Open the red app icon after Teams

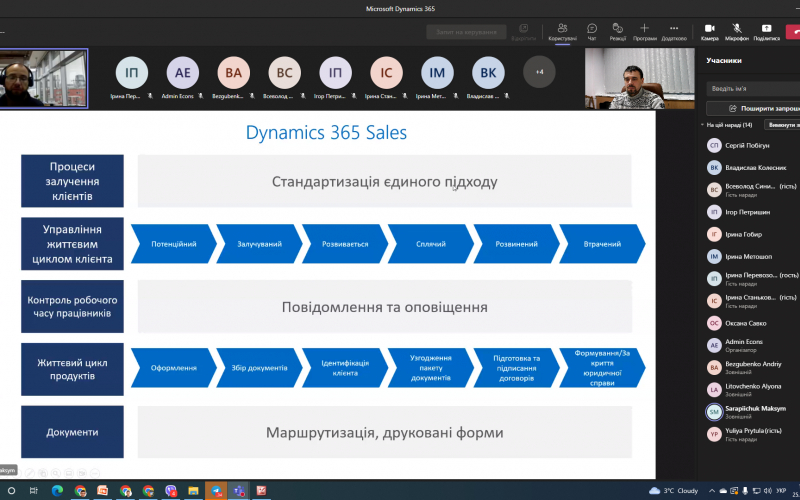click(261, 491)
